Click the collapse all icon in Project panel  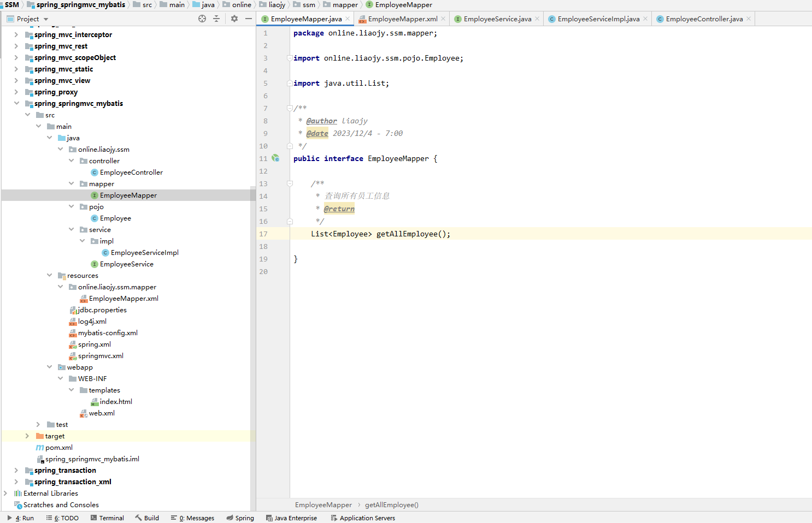point(216,19)
